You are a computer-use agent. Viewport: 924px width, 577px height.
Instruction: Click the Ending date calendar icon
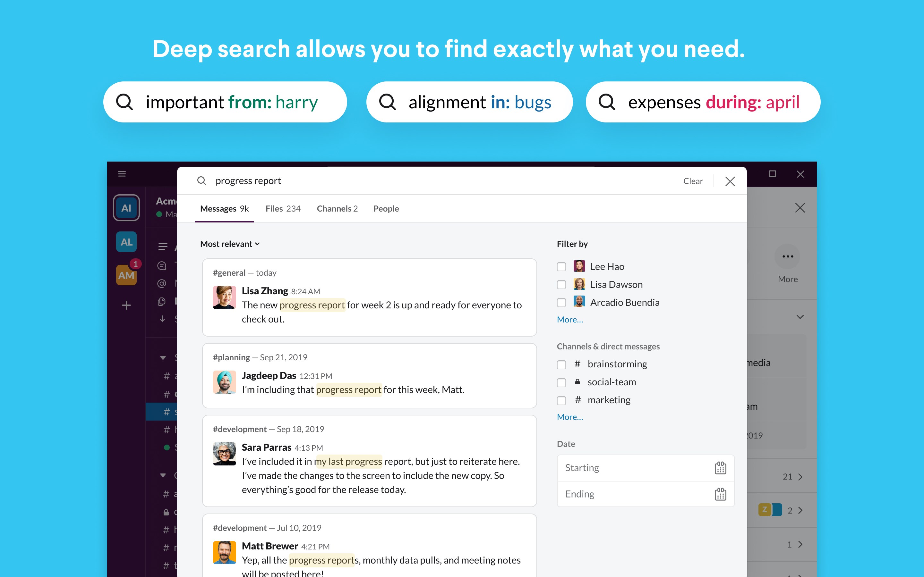click(x=721, y=494)
